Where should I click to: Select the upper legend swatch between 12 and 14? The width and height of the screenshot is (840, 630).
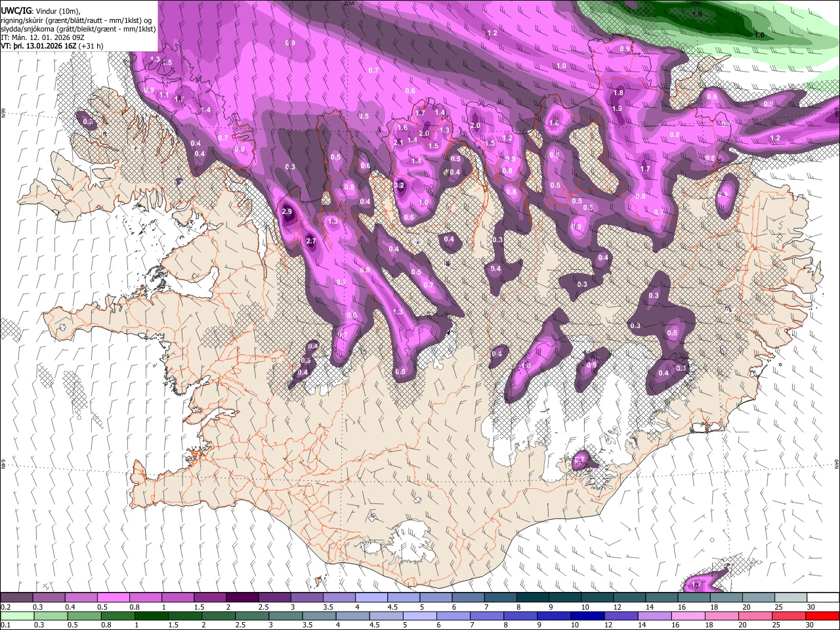[629, 598]
